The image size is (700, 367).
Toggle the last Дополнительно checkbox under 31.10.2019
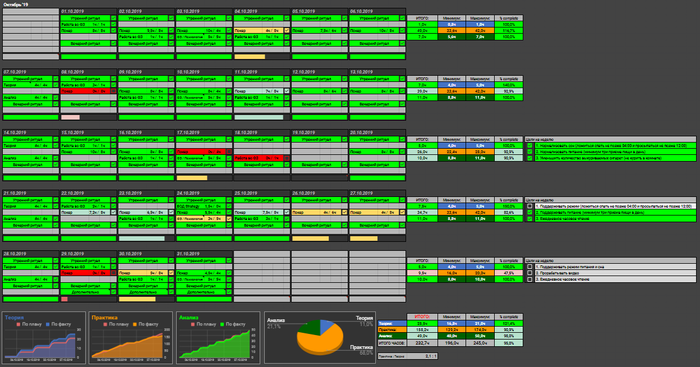(x=229, y=292)
